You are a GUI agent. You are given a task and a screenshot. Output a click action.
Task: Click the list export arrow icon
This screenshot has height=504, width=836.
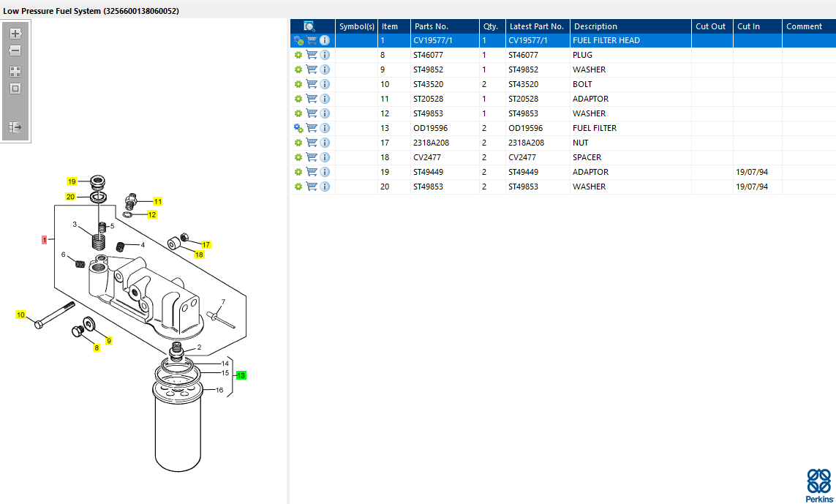click(x=15, y=127)
